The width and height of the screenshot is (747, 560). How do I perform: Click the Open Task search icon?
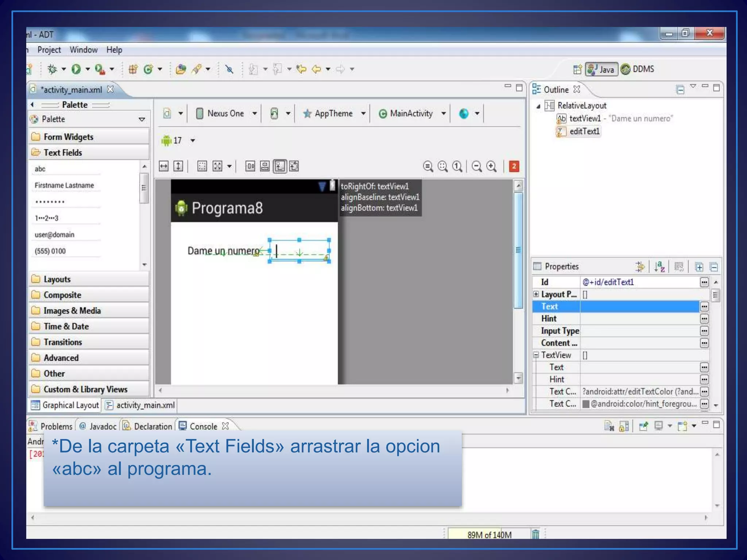(196, 69)
